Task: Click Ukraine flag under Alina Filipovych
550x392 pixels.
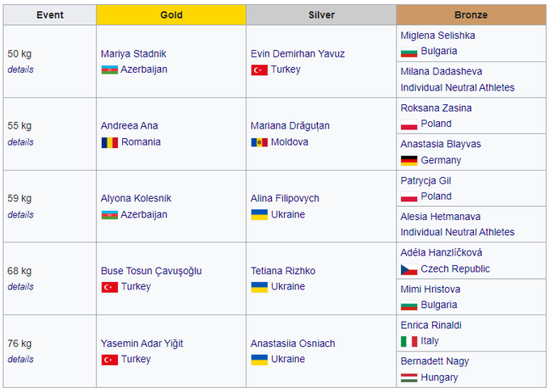Action: pyautogui.click(x=259, y=215)
